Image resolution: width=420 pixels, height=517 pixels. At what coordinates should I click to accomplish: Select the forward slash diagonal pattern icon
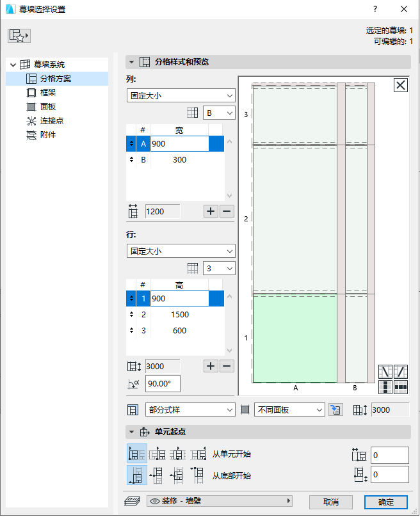[401, 371]
